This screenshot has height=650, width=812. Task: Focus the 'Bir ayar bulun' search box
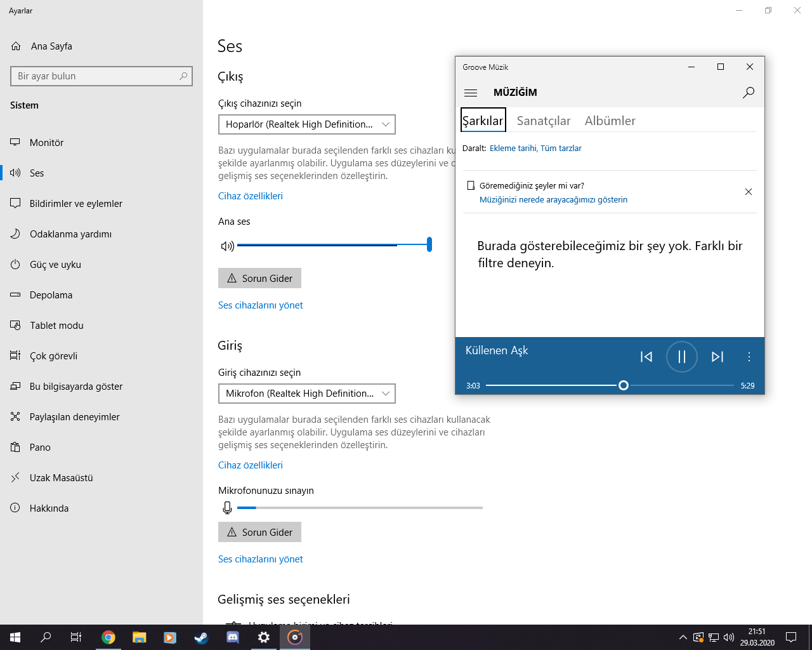point(101,76)
